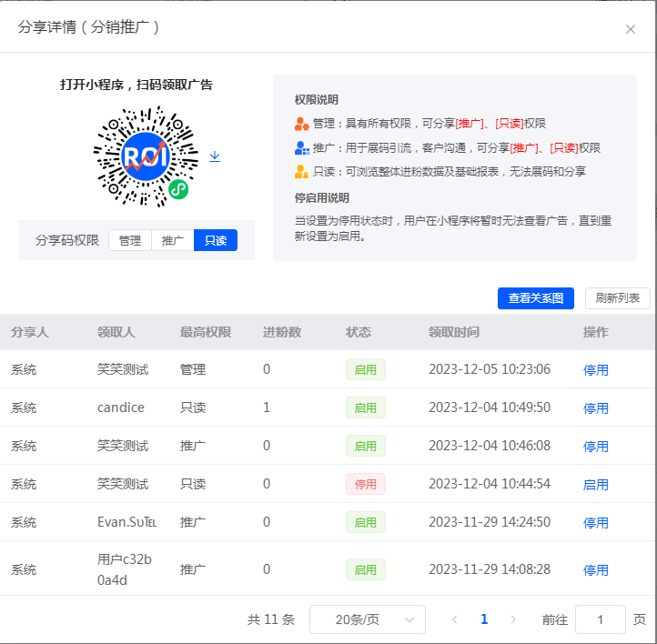The image size is (657, 644).
Task: Click 启用 status tag for candice
Action: (366, 408)
